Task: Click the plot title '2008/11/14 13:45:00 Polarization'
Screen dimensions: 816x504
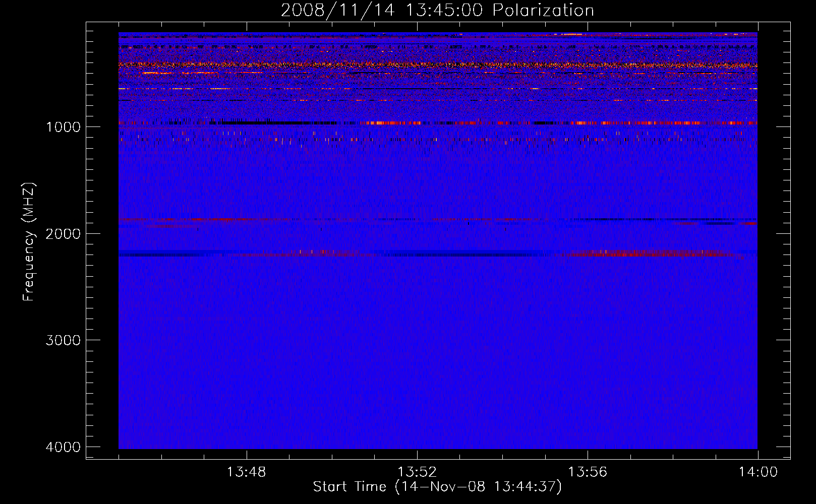Action: pyautogui.click(x=437, y=10)
